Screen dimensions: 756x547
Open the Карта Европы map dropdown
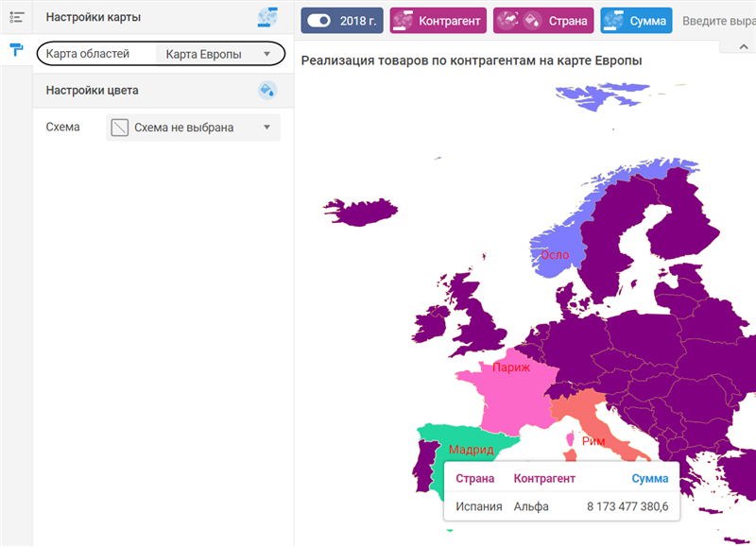(217, 55)
